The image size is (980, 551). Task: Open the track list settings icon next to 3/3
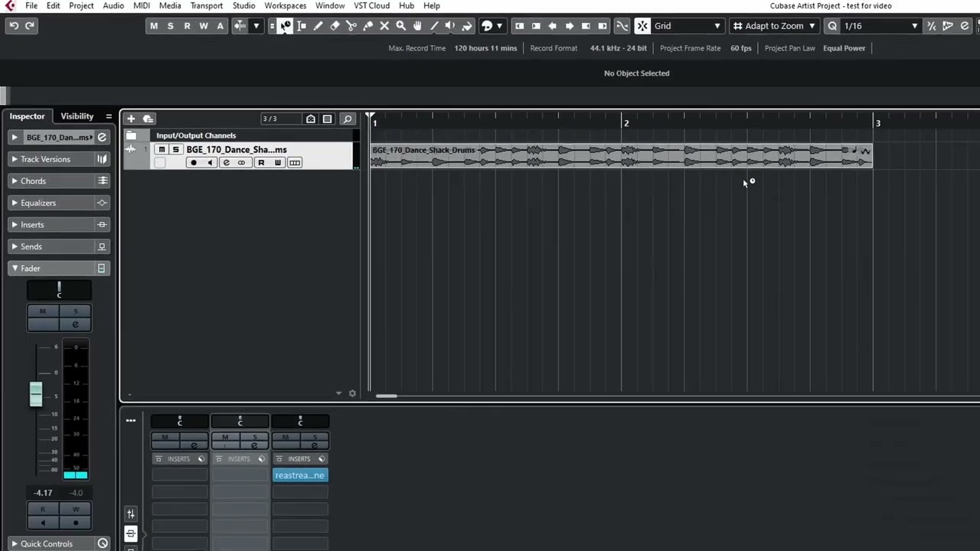[327, 119]
